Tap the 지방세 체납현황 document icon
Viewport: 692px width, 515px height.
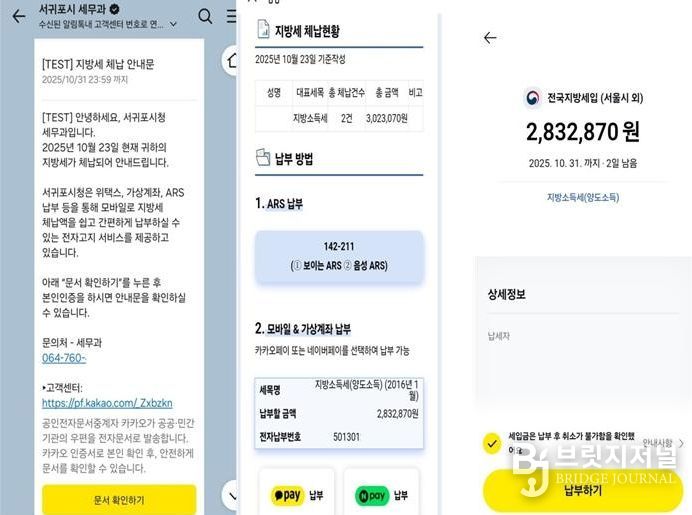[263, 29]
